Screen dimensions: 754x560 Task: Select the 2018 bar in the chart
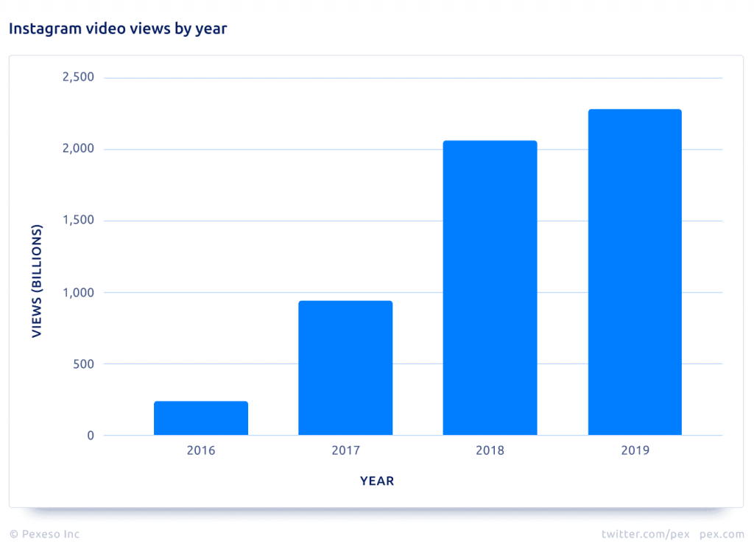(x=490, y=287)
